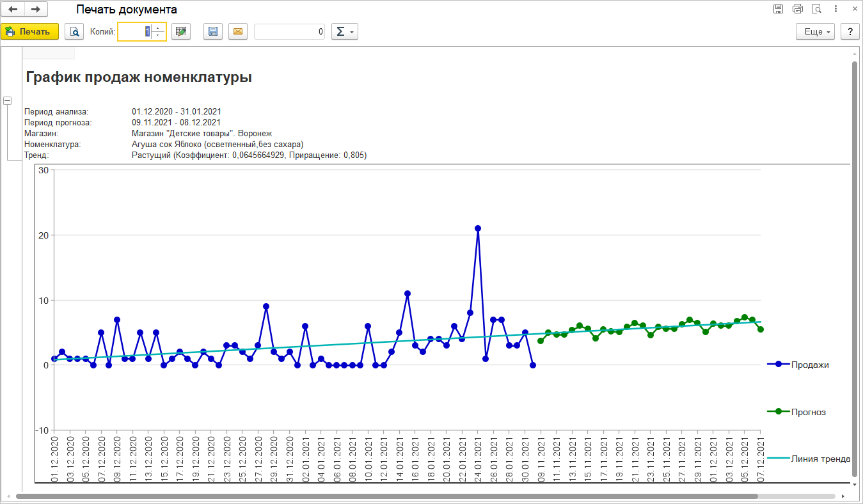The width and height of the screenshot is (863, 504).
Task: Click value 01.12.2020 - 31.01.2021
Action: tap(177, 111)
